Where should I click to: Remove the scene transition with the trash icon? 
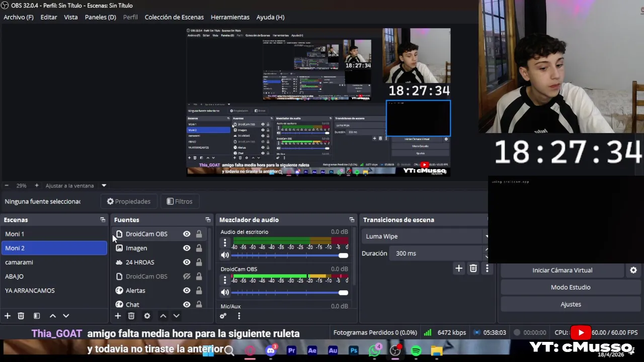(x=473, y=268)
